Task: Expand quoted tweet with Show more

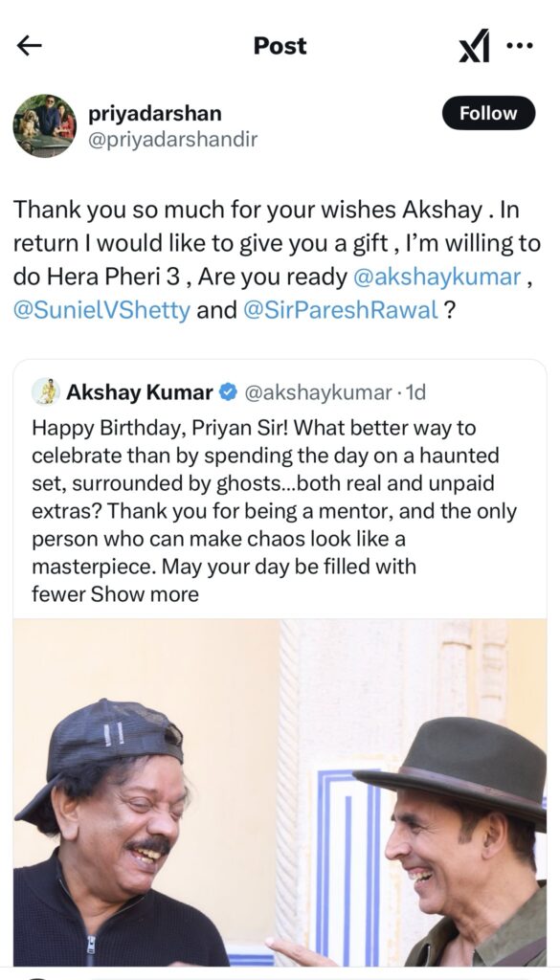Action: (x=145, y=593)
